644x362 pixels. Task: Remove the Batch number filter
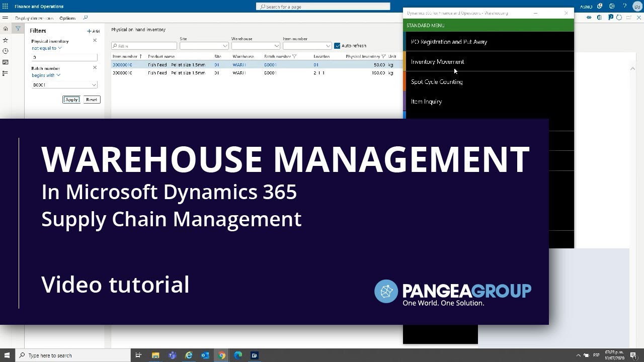(95, 67)
